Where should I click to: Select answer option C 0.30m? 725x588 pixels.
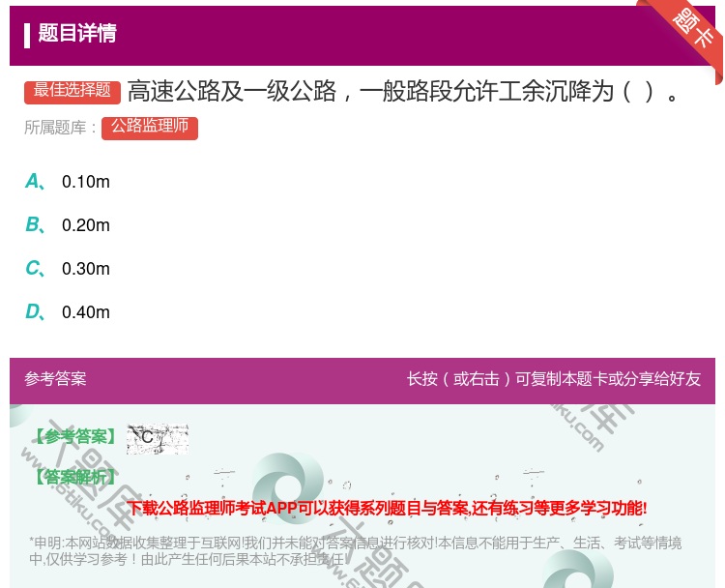[68, 268]
